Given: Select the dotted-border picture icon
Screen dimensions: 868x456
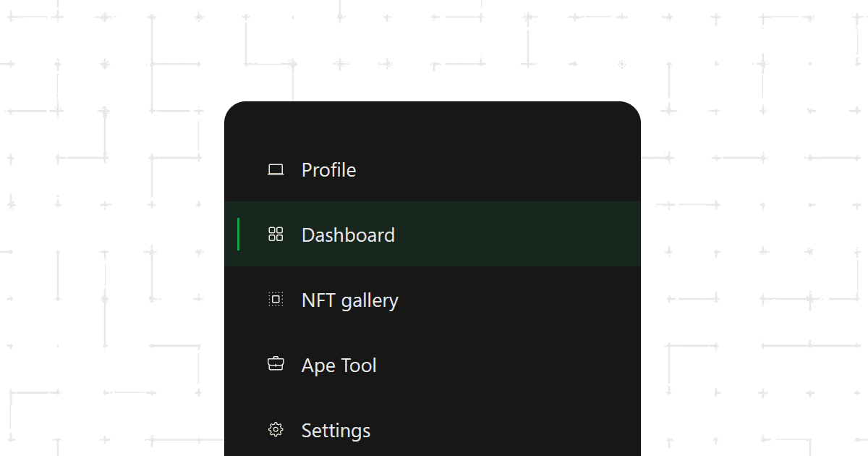Looking at the screenshot, I should pos(276,300).
